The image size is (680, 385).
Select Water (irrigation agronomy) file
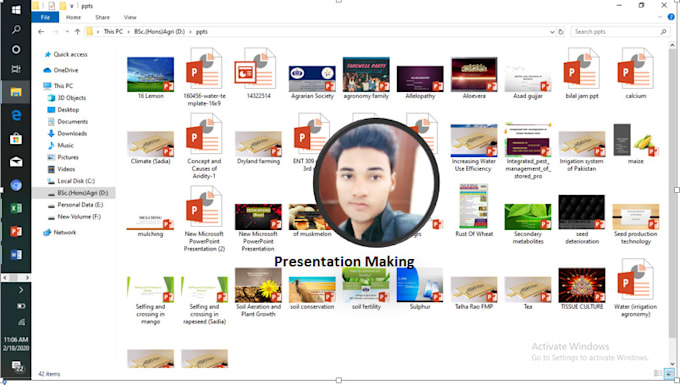[635, 288]
